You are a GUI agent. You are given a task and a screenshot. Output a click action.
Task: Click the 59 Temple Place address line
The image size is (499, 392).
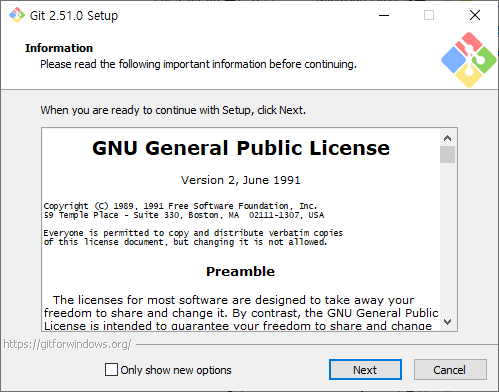click(x=184, y=215)
